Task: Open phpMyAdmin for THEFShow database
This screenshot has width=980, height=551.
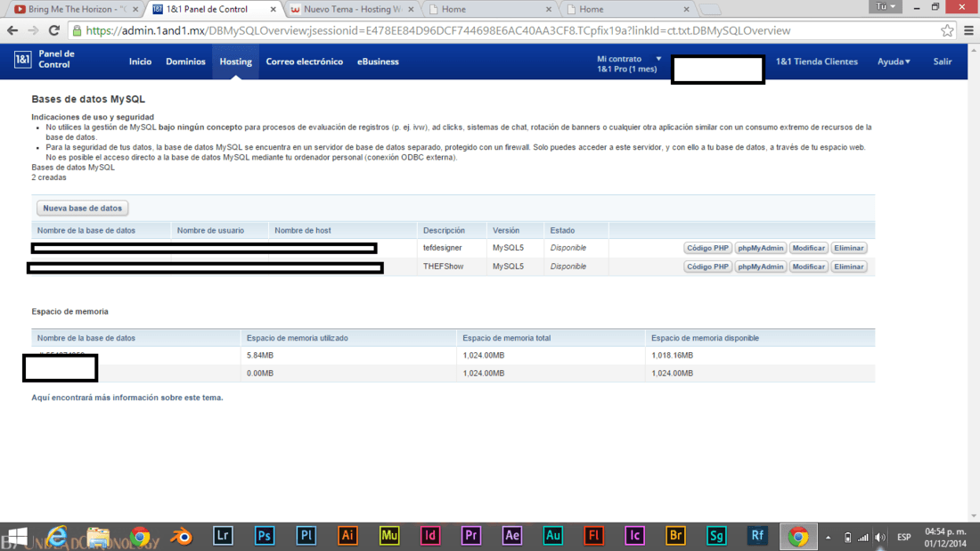Action: (x=760, y=267)
